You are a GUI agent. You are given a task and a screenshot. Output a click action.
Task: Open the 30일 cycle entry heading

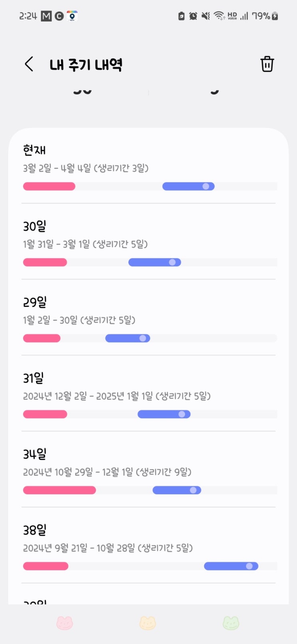coord(34,226)
